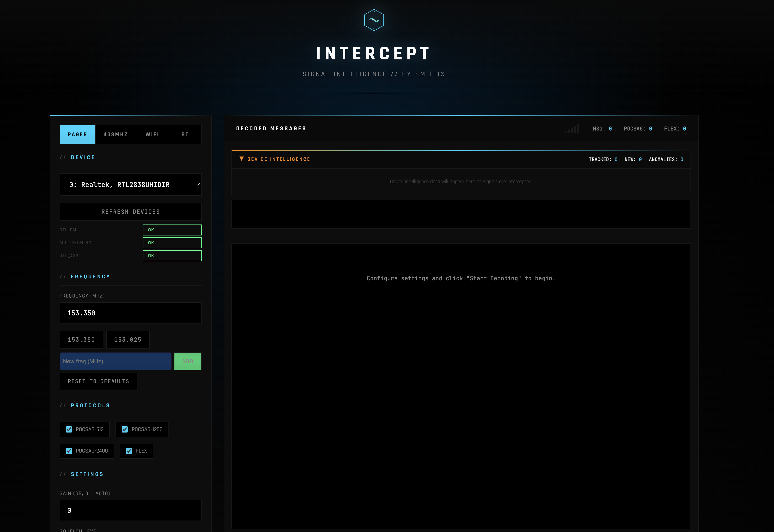Click the Gain value input field
Screen dimensions: 774x532
(x=130, y=510)
